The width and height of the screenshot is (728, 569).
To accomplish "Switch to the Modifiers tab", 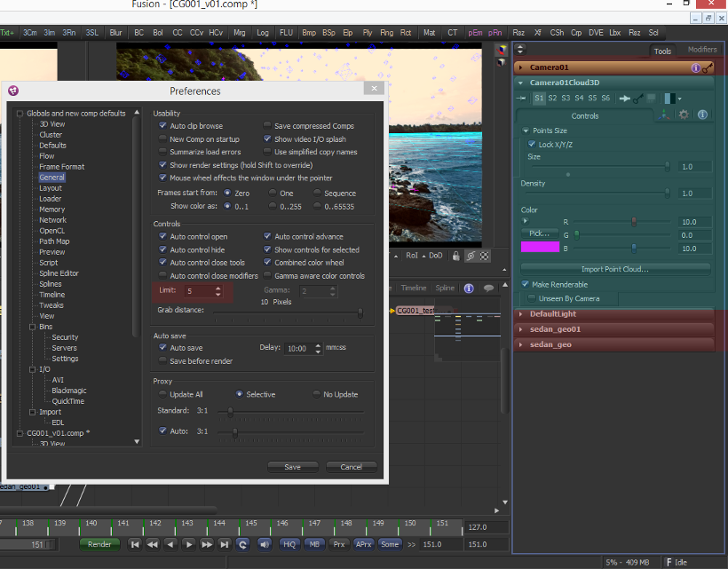I will click(x=702, y=50).
